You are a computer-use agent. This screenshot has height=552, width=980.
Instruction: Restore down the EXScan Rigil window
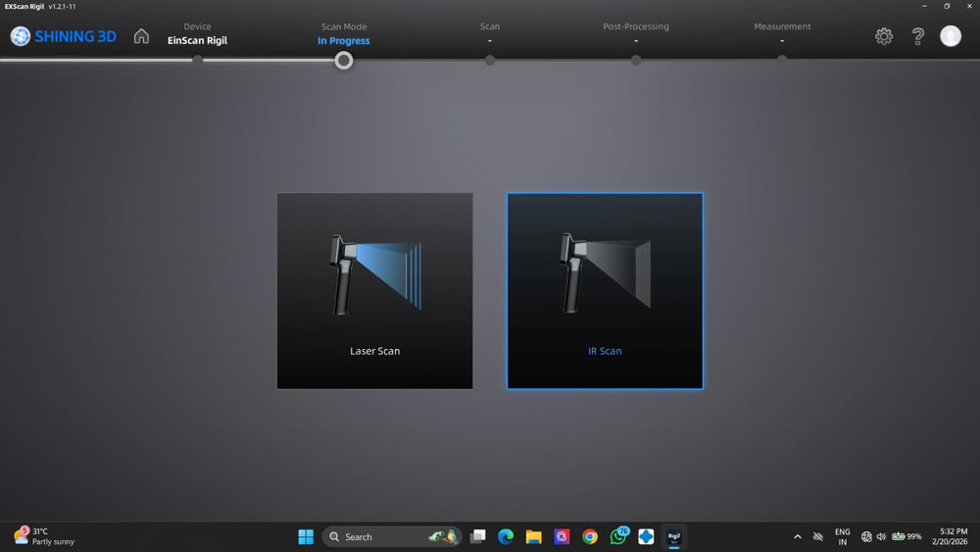point(947,6)
